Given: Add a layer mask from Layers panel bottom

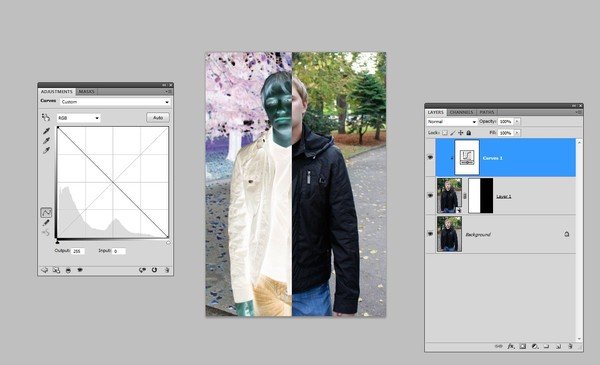Looking at the screenshot, I should [x=523, y=346].
